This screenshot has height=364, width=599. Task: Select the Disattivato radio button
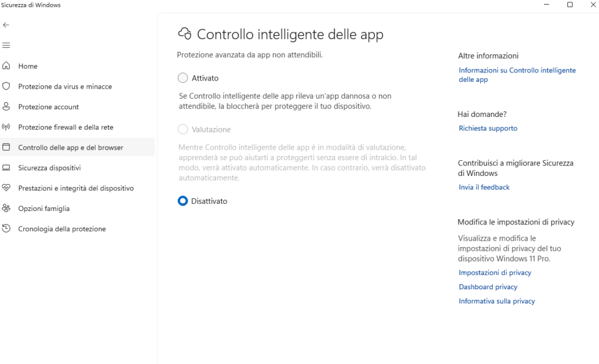(183, 201)
